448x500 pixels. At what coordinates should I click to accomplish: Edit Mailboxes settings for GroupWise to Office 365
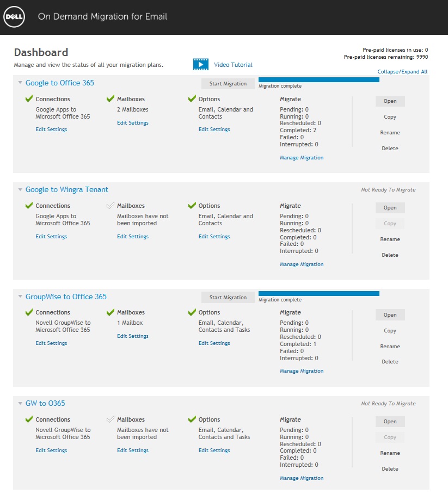pyautogui.click(x=133, y=336)
